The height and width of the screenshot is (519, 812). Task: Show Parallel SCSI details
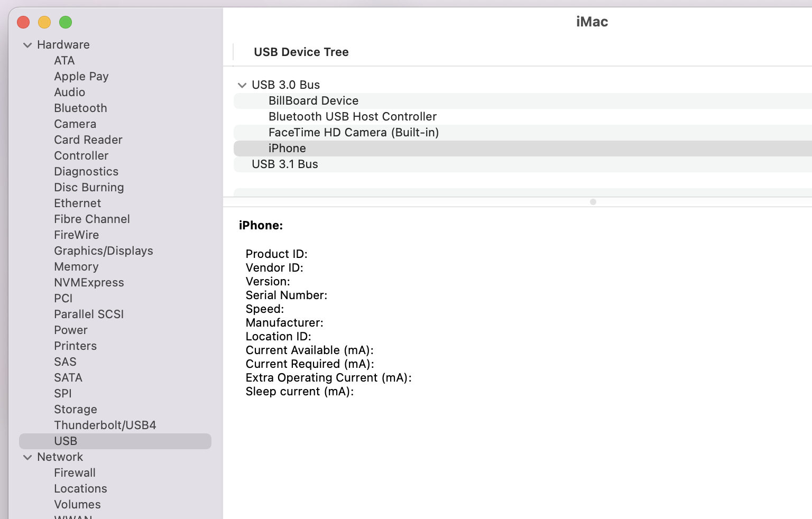(89, 314)
